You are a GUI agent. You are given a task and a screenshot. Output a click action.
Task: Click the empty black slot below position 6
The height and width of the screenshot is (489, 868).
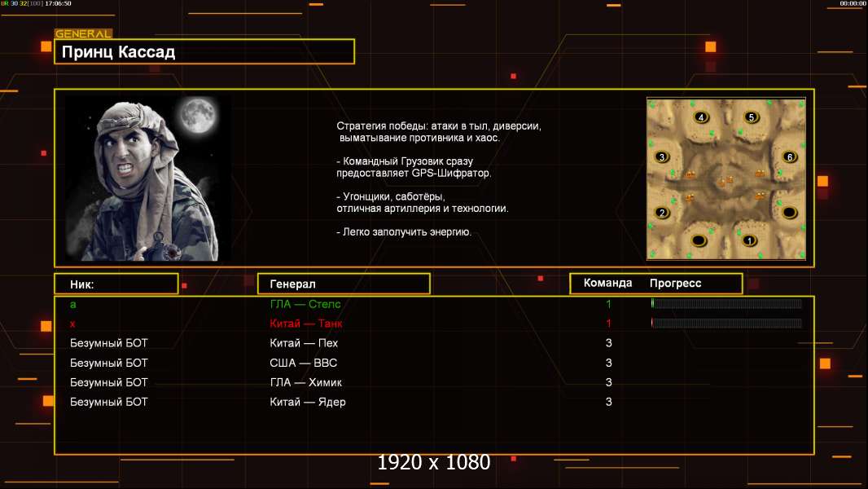click(789, 212)
